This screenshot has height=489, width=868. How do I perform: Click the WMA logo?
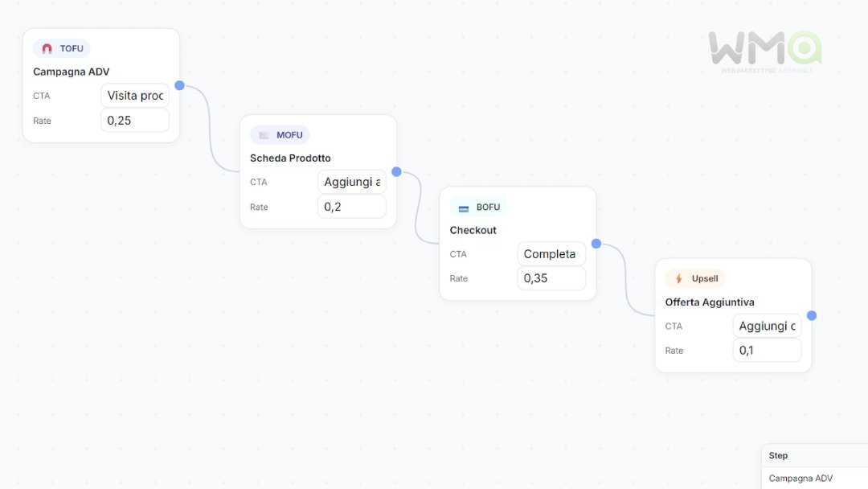(x=764, y=51)
